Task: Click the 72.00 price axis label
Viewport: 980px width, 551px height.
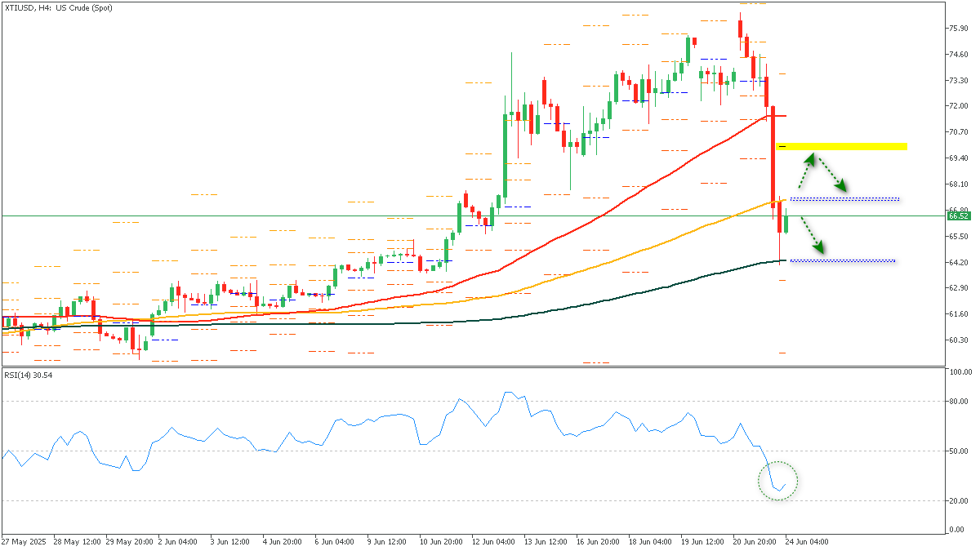Action: [958, 106]
